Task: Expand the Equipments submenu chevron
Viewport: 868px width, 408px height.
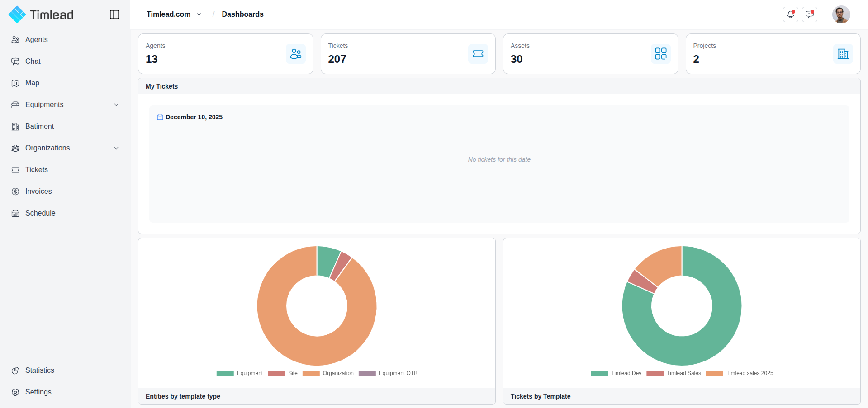Action: tap(116, 105)
